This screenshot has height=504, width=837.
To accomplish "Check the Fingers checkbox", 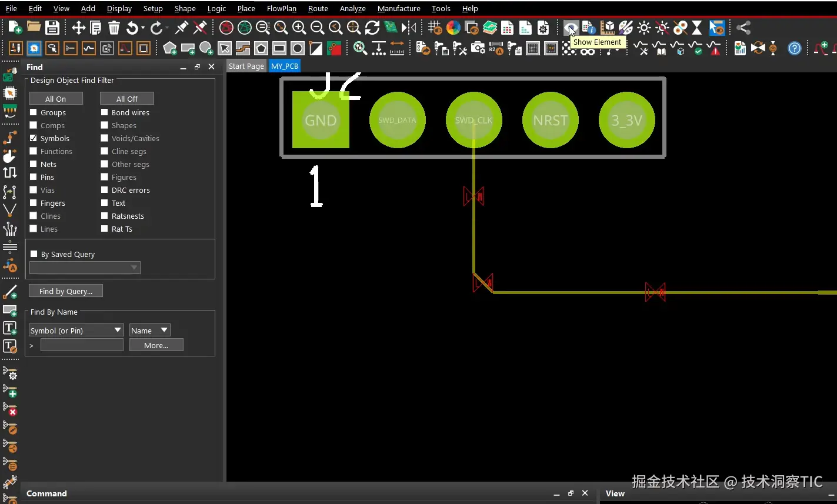I will [34, 203].
